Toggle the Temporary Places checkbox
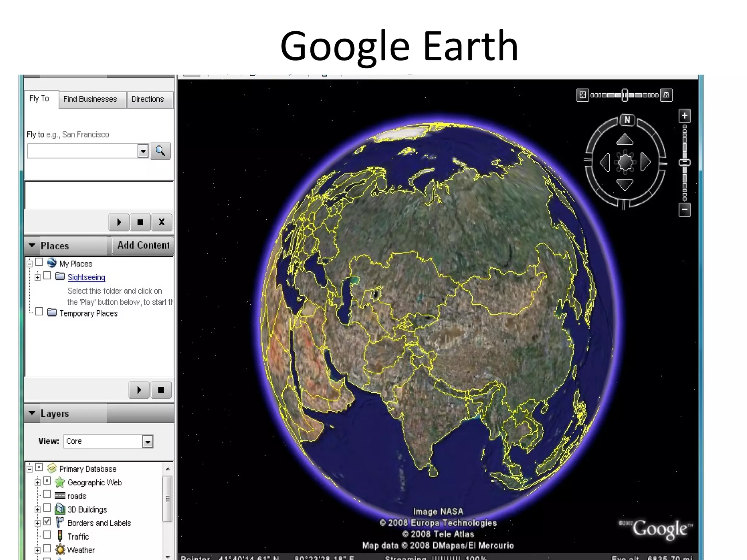Image resolution: width=747 pixels, height=560 pixels. click(x=39, y=312)
